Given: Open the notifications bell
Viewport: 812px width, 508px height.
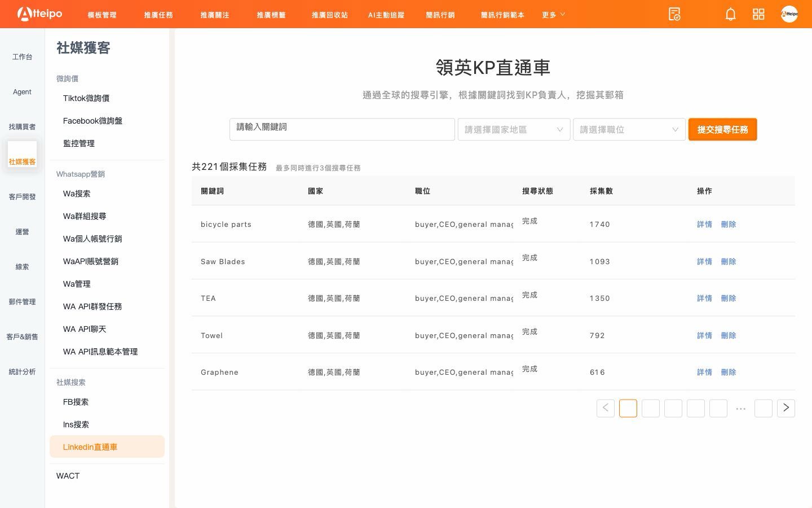Looking at the screenshot, I should point(730,14).
